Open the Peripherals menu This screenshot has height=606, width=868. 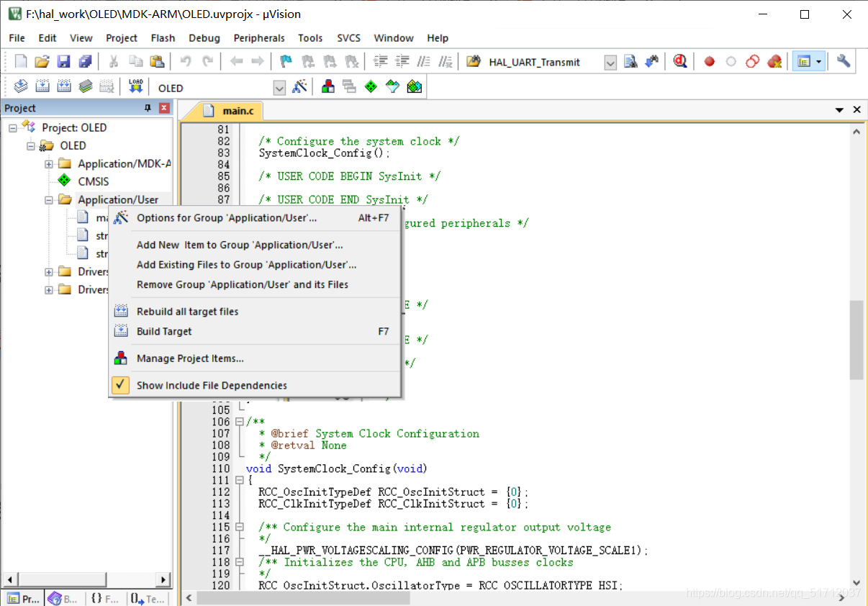tap(259, 38)
